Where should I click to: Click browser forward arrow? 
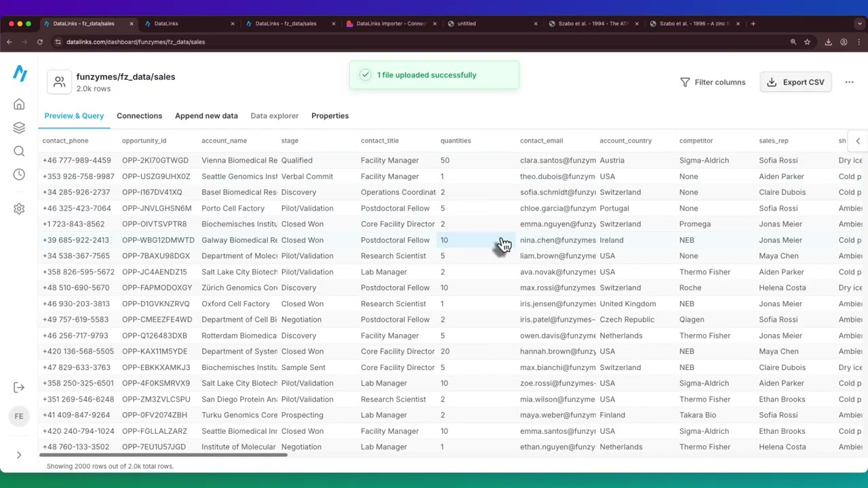pyautogui.click(x=24, y=42)
